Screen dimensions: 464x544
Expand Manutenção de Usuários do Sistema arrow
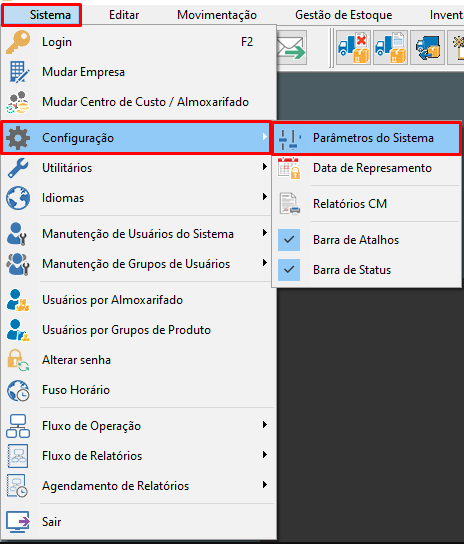click(265, 232)
